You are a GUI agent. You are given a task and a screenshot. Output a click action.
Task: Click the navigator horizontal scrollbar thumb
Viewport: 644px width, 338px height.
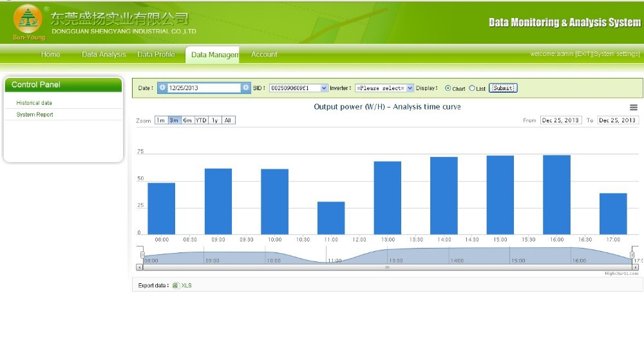(387, 267)
